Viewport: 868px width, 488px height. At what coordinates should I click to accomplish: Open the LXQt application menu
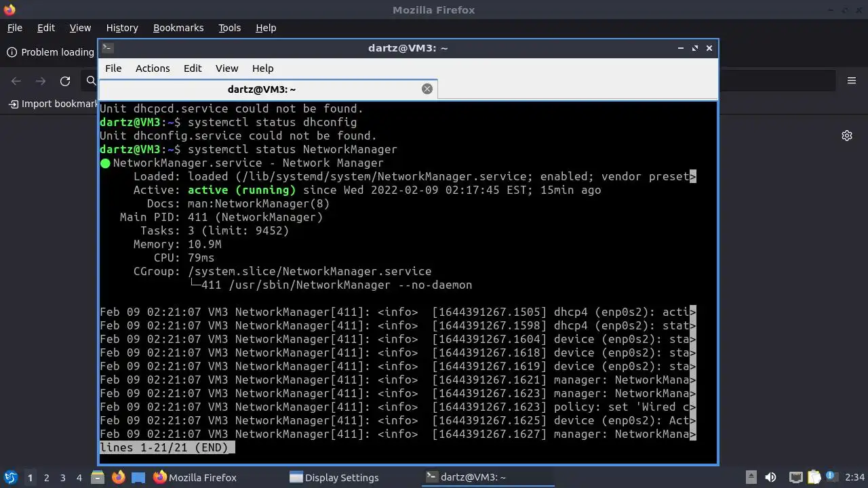tap(11, 477)
